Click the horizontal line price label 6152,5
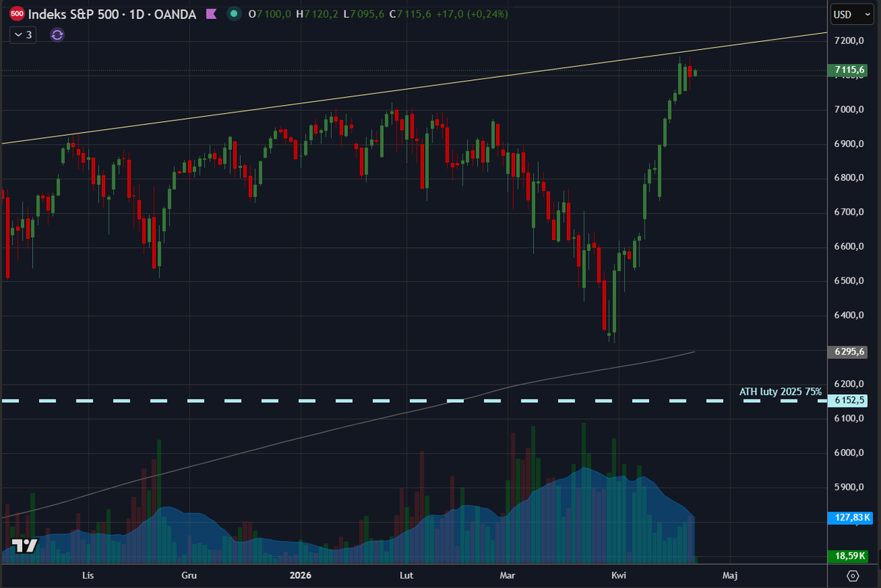The width and height of the screenshot is (881, 588). point(848,400)
